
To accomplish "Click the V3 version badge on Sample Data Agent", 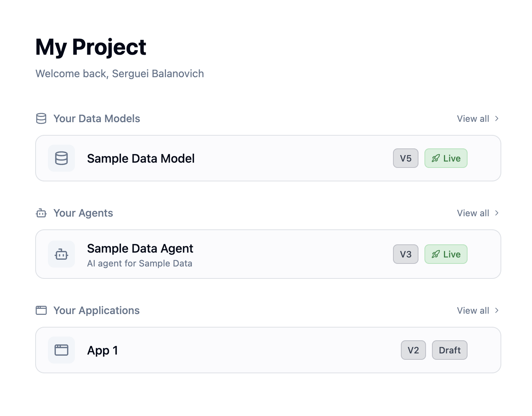I will [x=406, y=254].
